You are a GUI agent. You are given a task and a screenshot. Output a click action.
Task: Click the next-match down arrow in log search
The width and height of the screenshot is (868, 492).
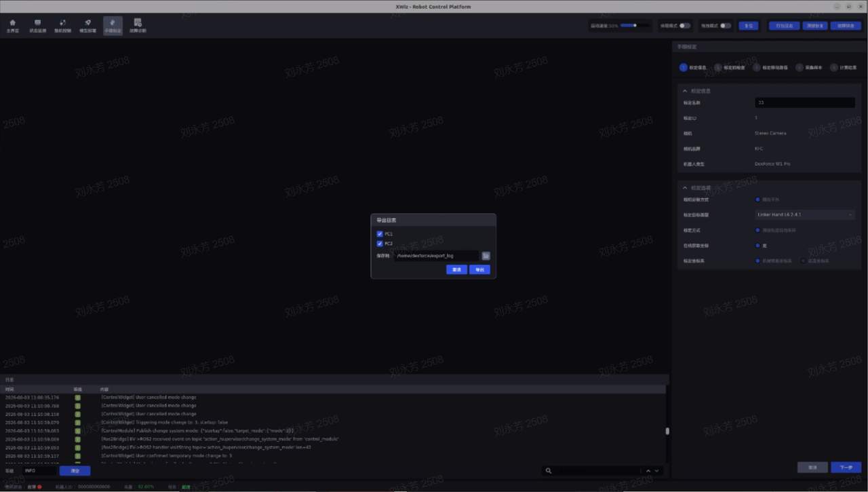coord(656,471)
